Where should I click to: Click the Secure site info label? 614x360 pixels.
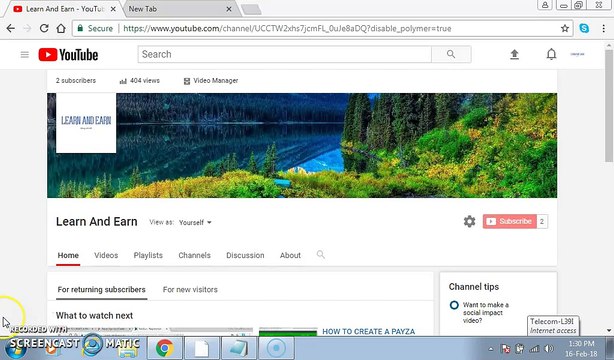coord(96,28)
